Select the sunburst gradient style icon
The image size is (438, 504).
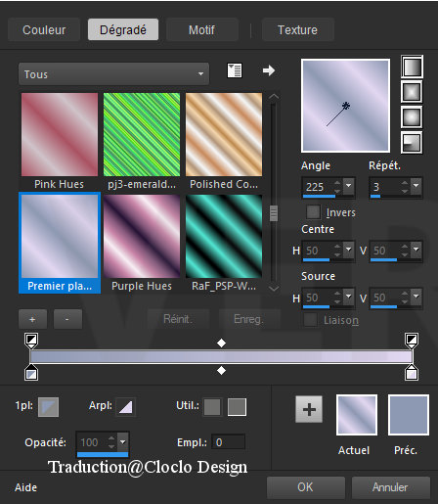click(412, 117)
